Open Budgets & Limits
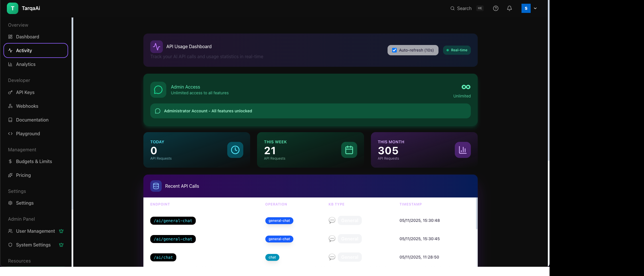This screenshot has width=644, height=276. click(x=36, y=161)
